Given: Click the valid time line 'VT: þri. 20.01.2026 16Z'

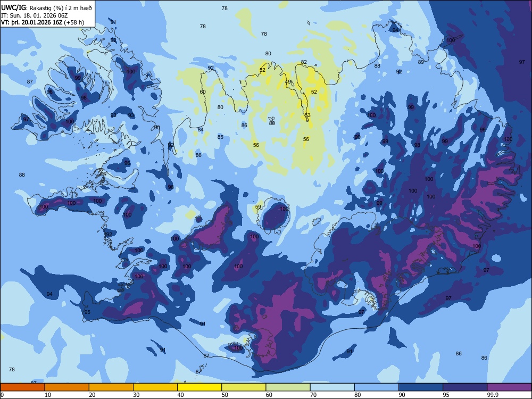Looking at the screenshot, I should (32, 22).
